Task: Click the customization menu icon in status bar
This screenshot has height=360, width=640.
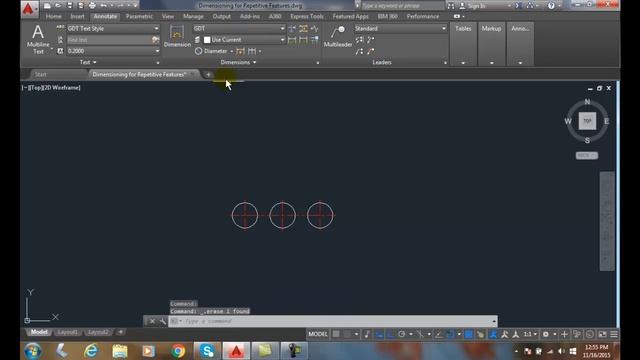Action: click(614, 334)
